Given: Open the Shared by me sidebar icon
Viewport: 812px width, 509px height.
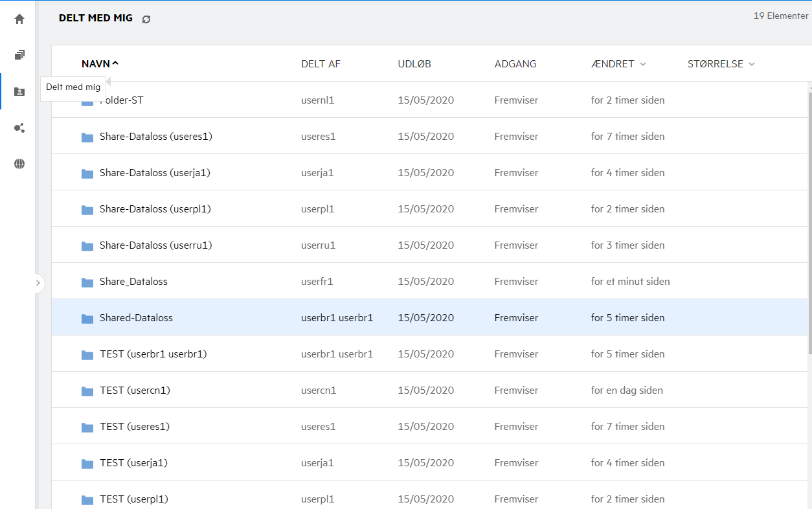Looking at the screenshot, I should point(19,128).
